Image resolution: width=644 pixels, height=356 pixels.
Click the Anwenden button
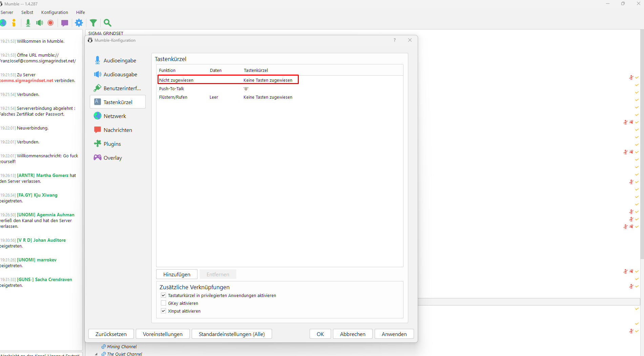[394, 334]
